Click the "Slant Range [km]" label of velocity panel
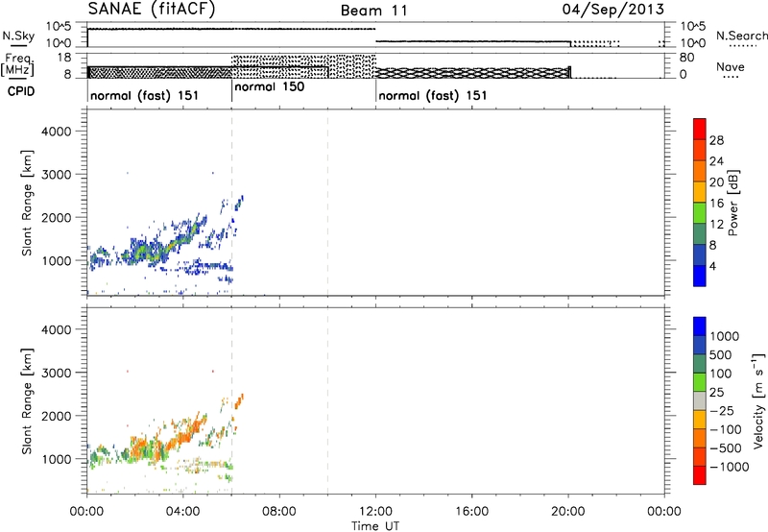The image size is (768, 532). click(x=27, y=401)
